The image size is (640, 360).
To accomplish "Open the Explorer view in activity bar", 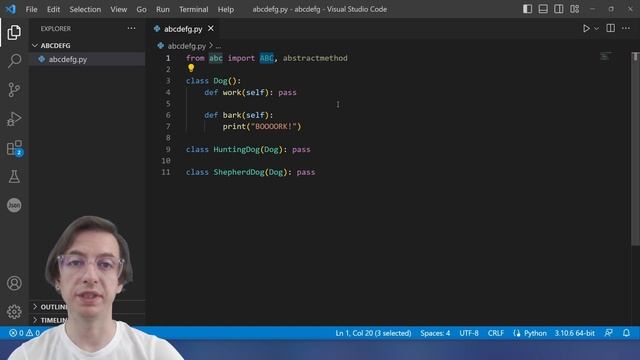I will 14,32.
